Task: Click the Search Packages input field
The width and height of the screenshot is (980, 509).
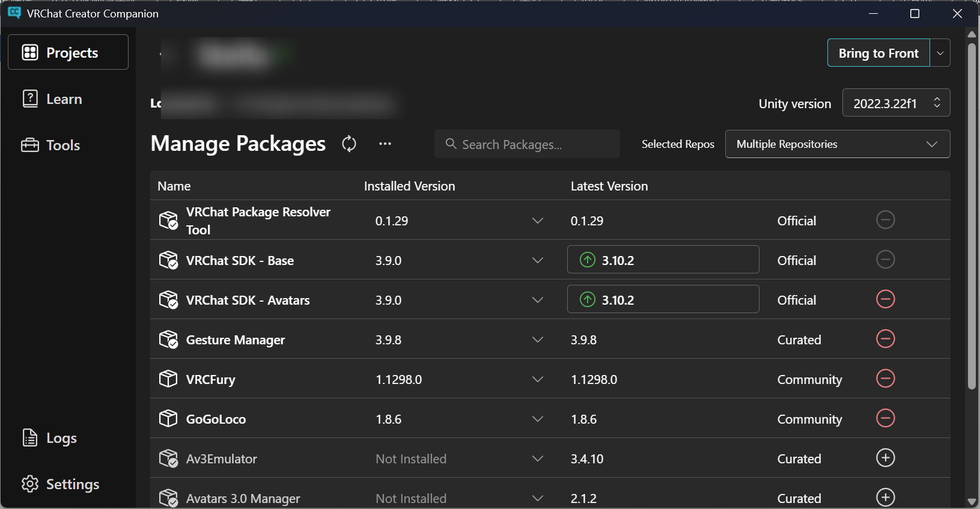Action: [x=528, y=144]
